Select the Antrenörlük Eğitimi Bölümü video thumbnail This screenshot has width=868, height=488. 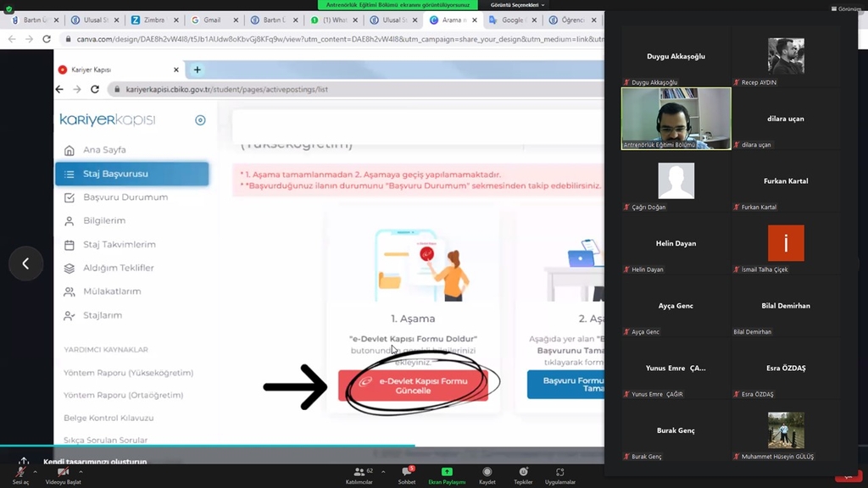tap(676, 119)
